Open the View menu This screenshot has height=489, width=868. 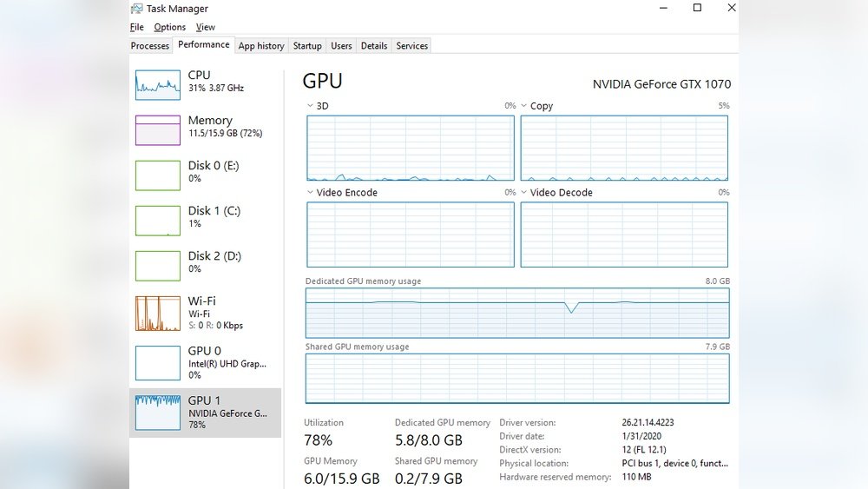(x=206, y=28)
